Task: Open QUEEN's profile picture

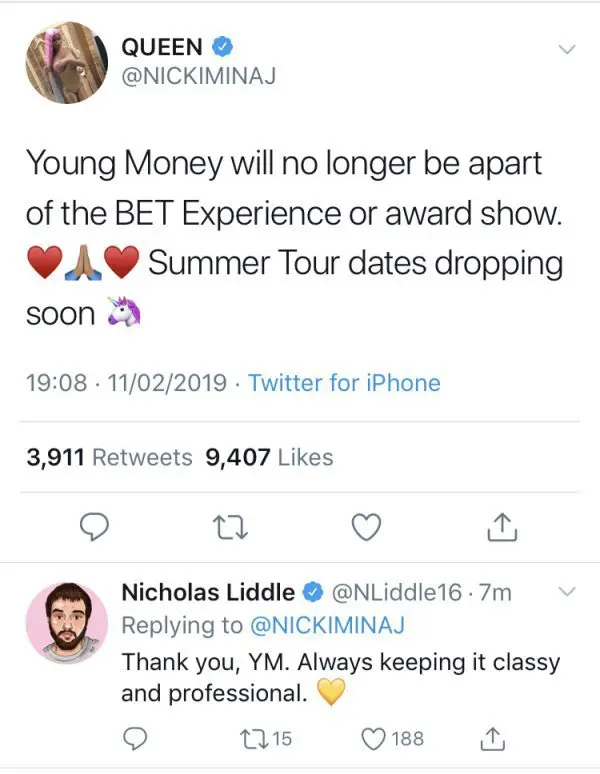Action: (66, 62)
